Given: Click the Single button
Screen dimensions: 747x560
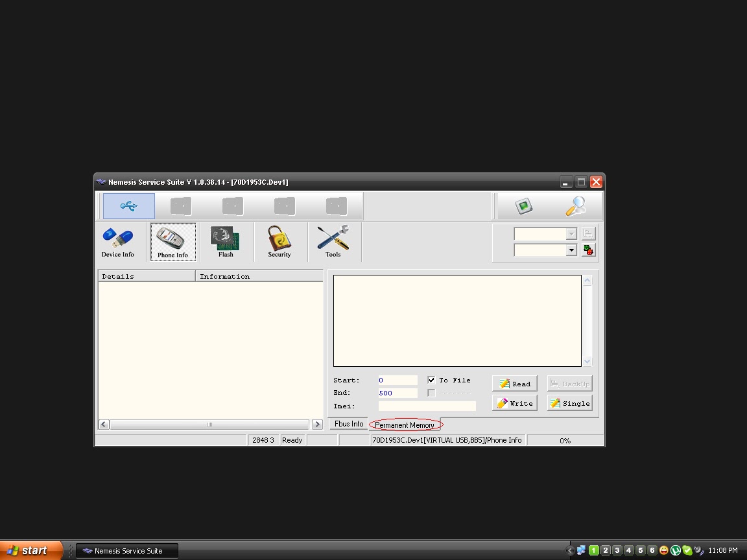Looking at the screenshot, I should pyautogui.click(x=570, y=403).
